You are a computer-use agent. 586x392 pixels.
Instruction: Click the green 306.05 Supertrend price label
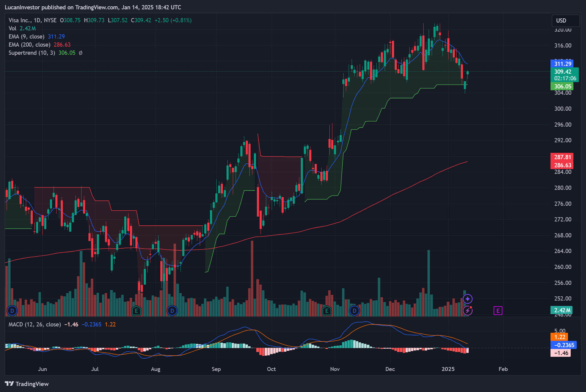pyautogui.click(x=562, y=86)
